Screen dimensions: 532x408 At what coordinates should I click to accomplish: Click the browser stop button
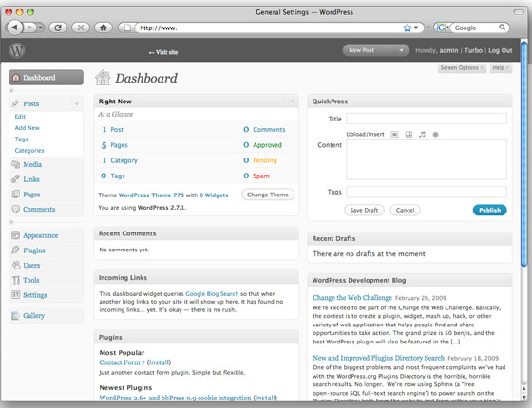81,28
